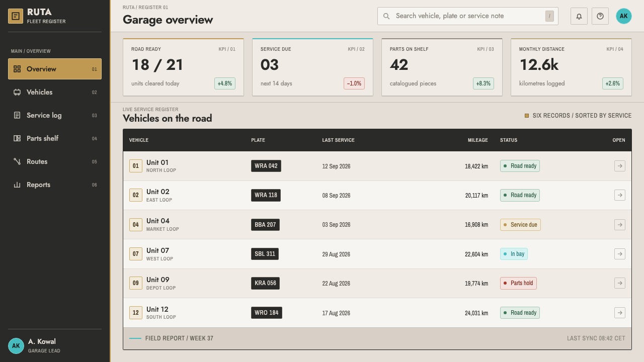Viewport: 644px width, 362px height.
Task: Click the RUTA logo icon
Action: pos(16,16)
